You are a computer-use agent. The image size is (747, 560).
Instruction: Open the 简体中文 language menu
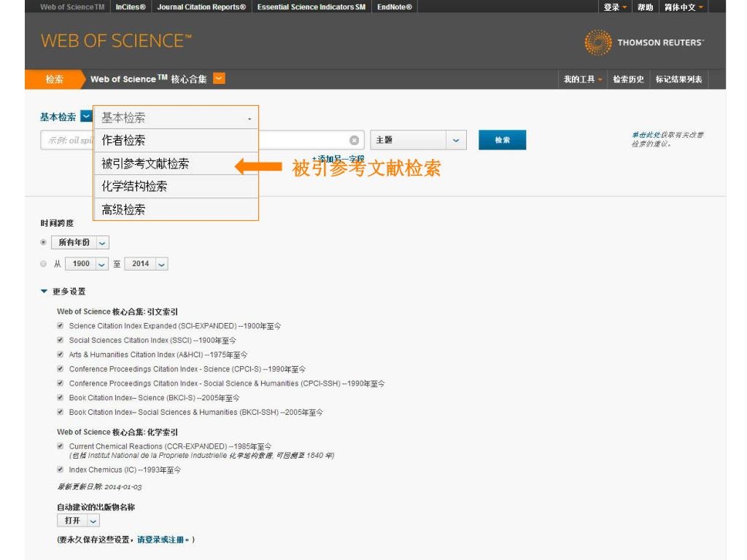point(684,7)
